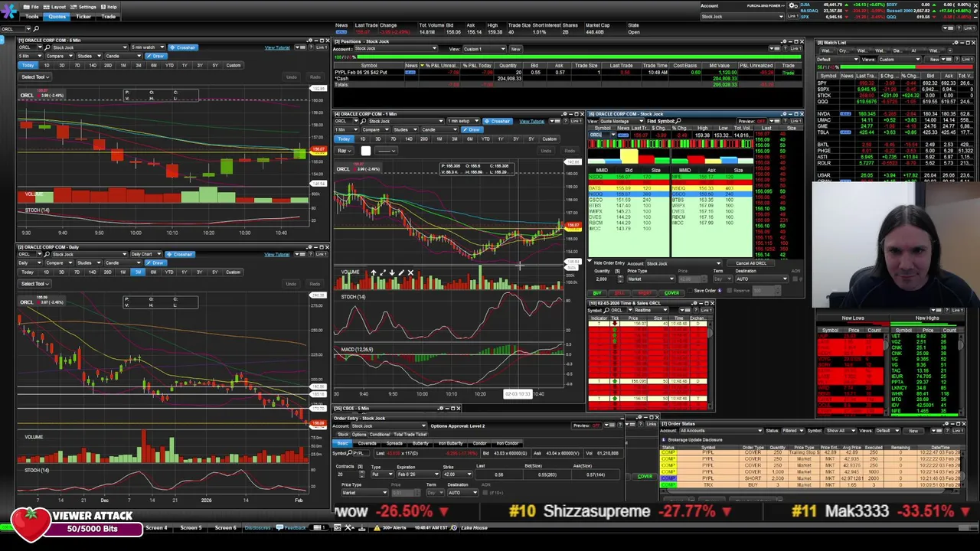980x551 pixels.
Task: Click the pencil Draw button in the 5 Min chart
Action: pos(156,56)
